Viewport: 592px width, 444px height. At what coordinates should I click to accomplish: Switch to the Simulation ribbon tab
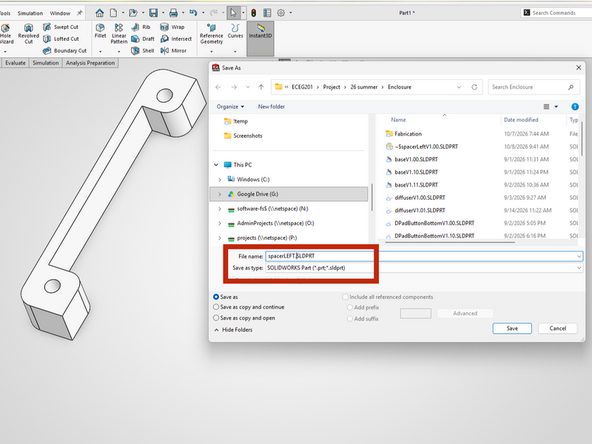(45, 63)
